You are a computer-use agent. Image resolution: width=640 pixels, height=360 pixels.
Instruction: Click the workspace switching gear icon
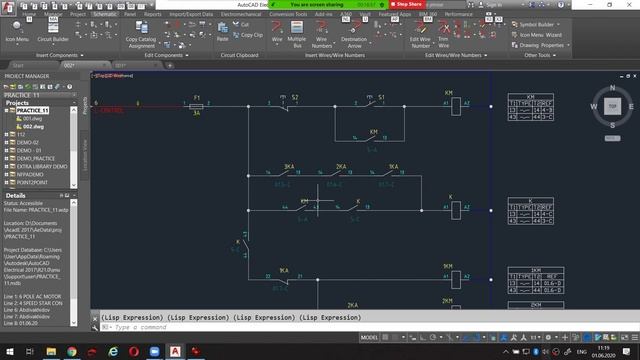tap(548, 338)
